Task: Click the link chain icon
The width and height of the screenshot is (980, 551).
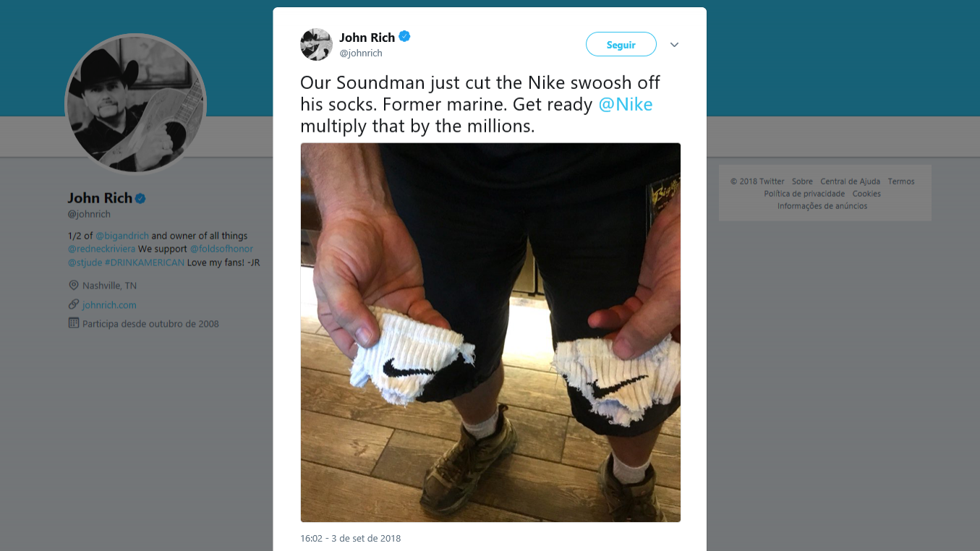Action: tap(74, 304)
